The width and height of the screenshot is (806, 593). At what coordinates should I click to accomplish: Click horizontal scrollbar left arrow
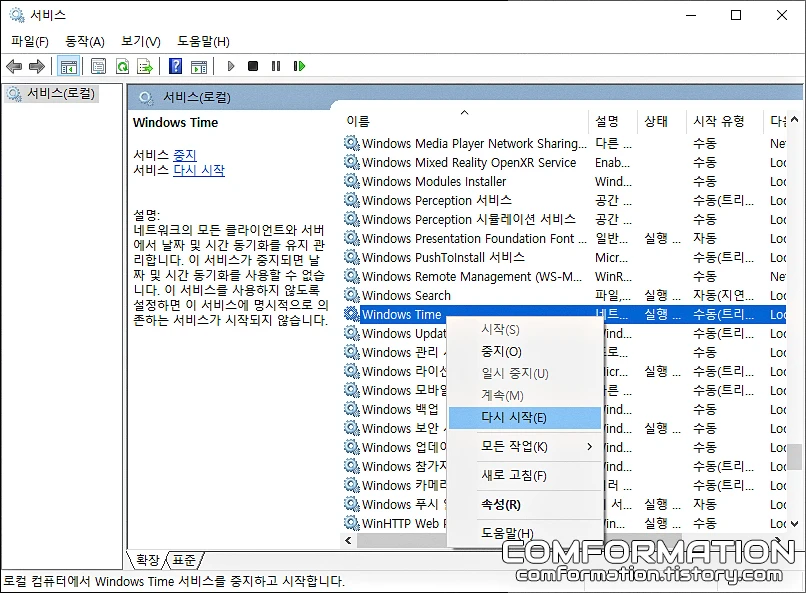click(349, 540)
